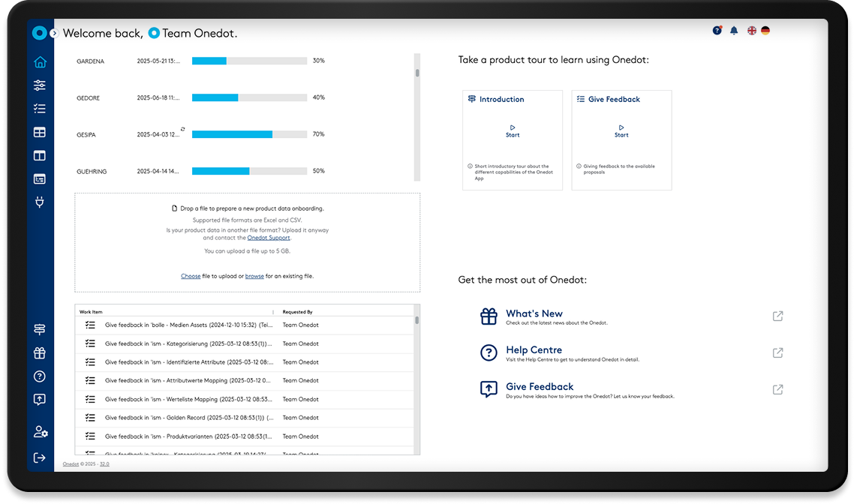Click the help icon in top bar
Viewport: 854px width, 504px height.
pos(717,31)
